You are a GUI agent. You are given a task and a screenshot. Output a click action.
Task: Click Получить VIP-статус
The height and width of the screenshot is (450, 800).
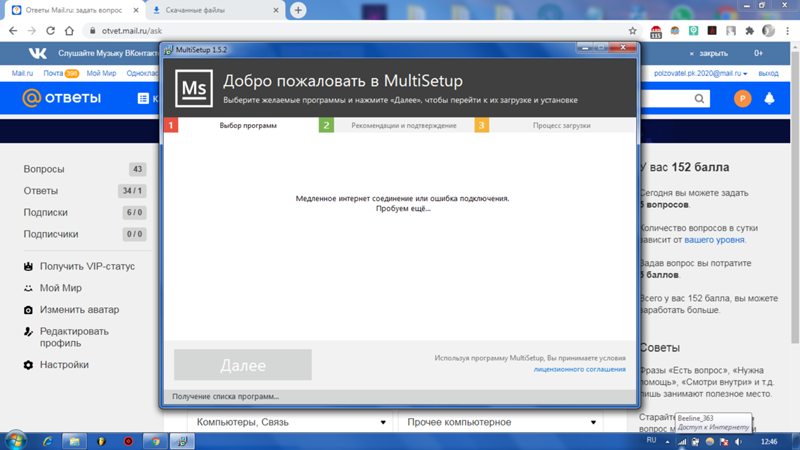(x=79, y=266)
